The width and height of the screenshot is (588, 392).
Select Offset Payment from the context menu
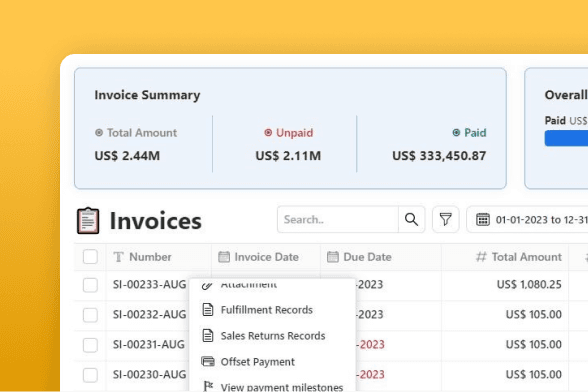[258, 362]
